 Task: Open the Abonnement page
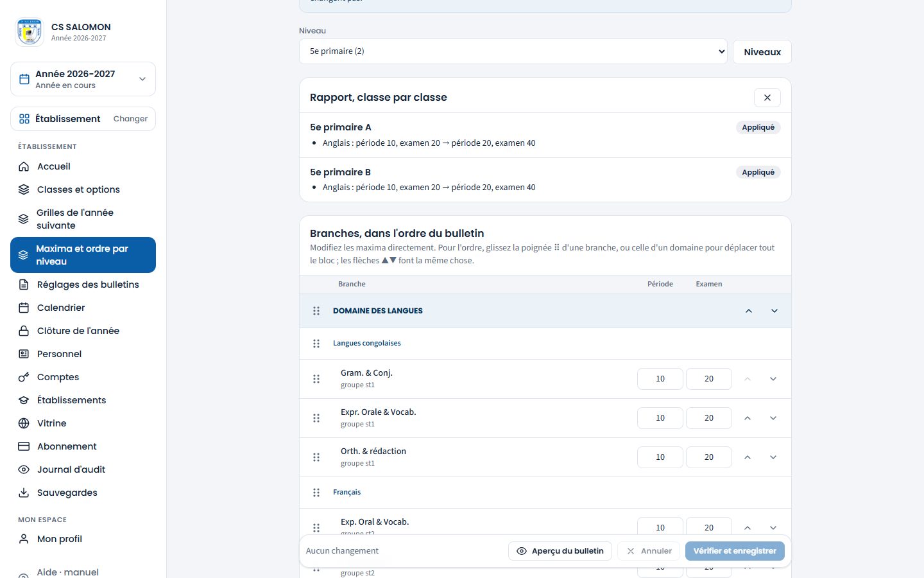[83, 446]
